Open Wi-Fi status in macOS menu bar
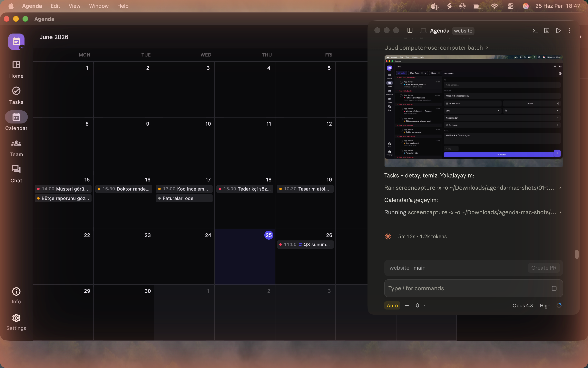Viewport: 588px width, 368px height. pyautogui.click(x=494, y=6)
